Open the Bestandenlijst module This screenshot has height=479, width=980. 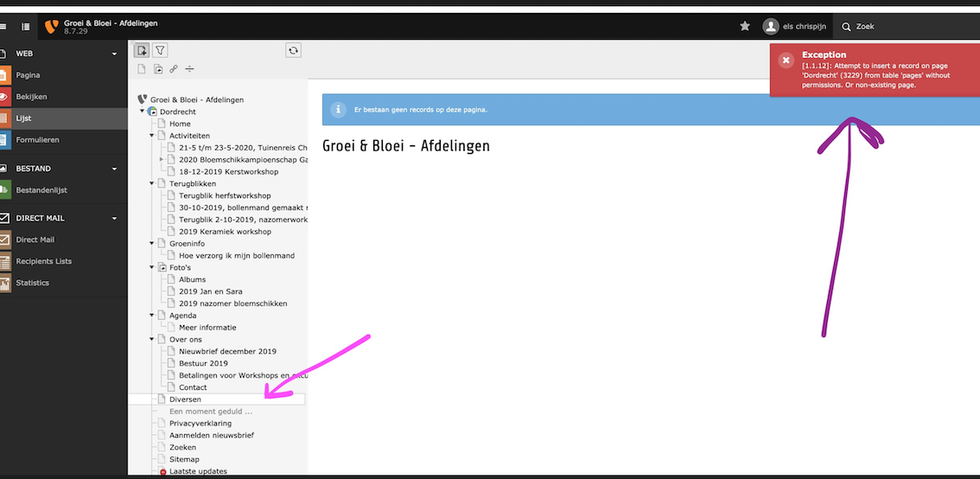click(41, 189)
